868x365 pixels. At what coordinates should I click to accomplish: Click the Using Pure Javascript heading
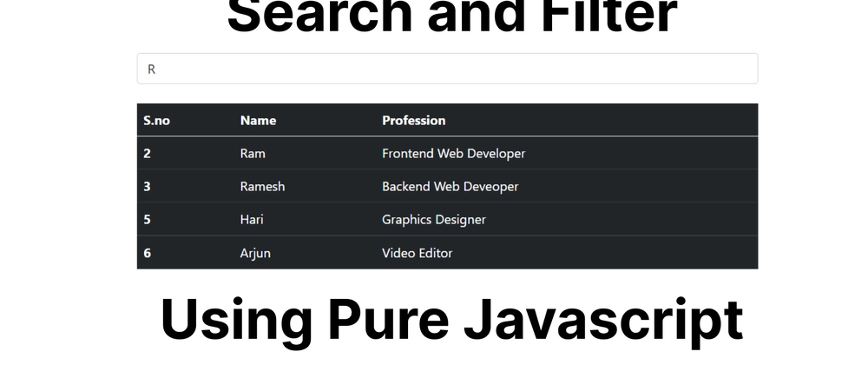pyautogui.click(x=451, y=322)
